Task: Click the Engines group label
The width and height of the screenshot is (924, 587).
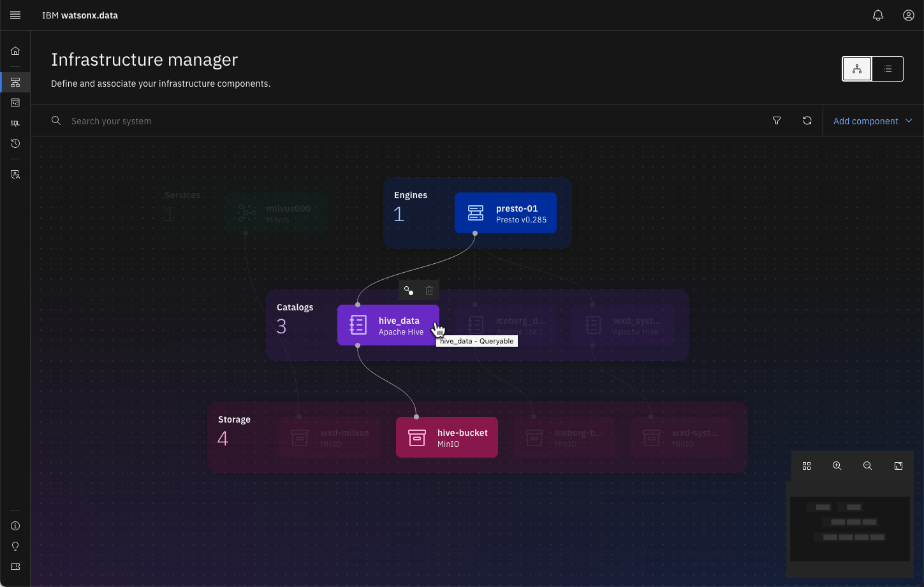Action: click(411, 195)
